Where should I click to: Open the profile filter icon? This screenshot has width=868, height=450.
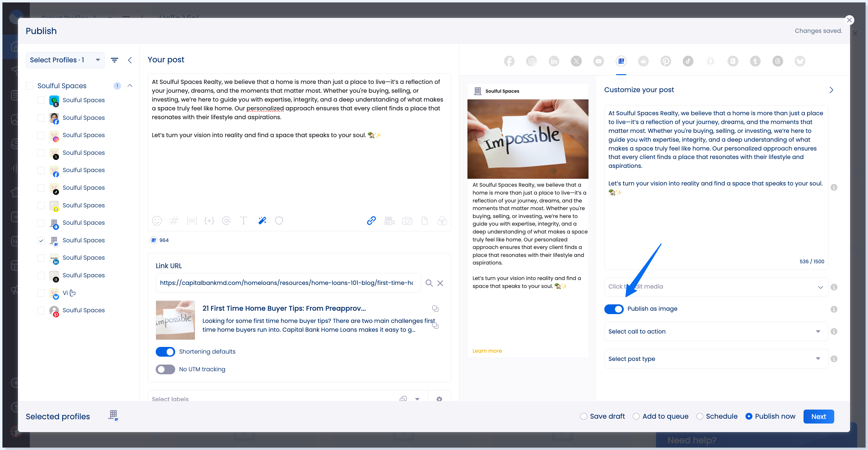pyautogui.click(x=115, y=60)
